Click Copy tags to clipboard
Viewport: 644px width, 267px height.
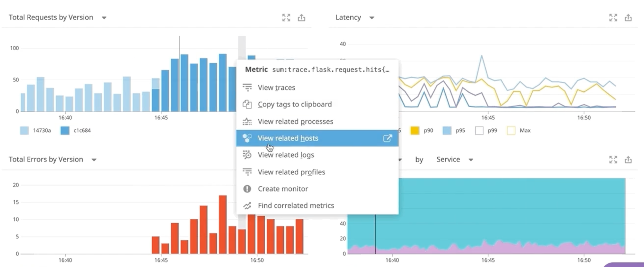294,105
